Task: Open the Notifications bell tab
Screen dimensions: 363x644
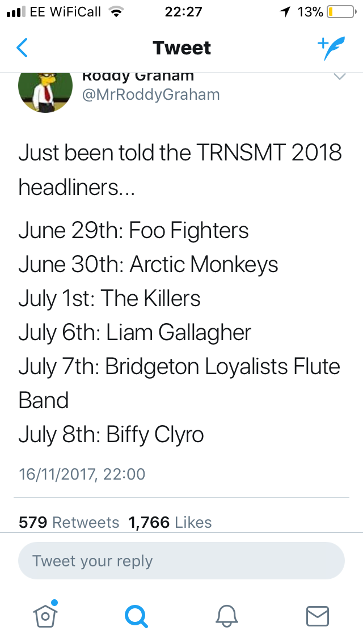Action: tap(227, 616)
